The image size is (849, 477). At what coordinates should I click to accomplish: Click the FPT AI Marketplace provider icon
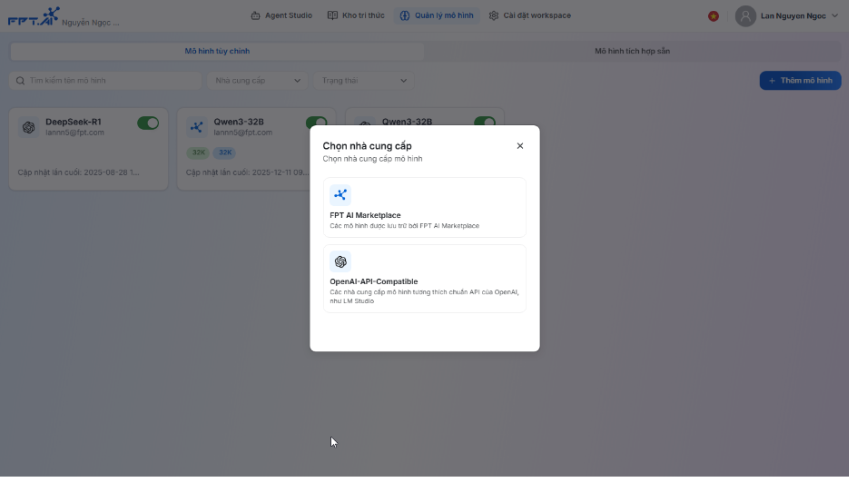340,195
